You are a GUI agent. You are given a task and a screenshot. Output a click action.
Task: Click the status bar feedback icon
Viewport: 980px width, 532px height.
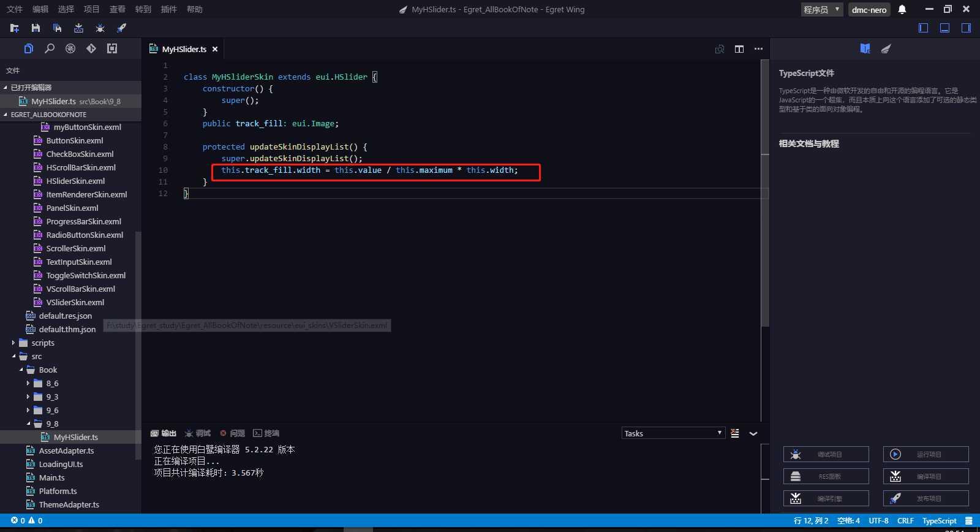pyautogui.click(x=969, y=521)
